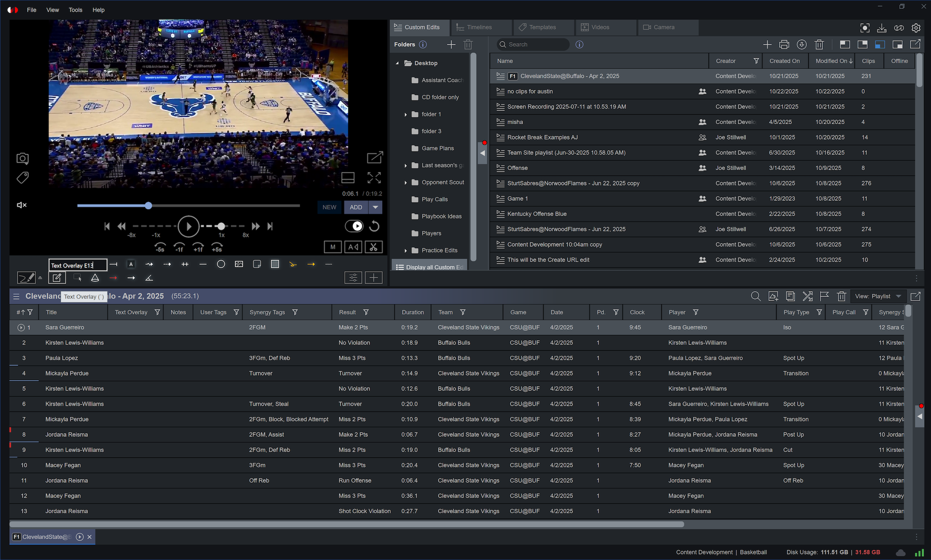Click the flag icon in playlist toolbar

824,296
